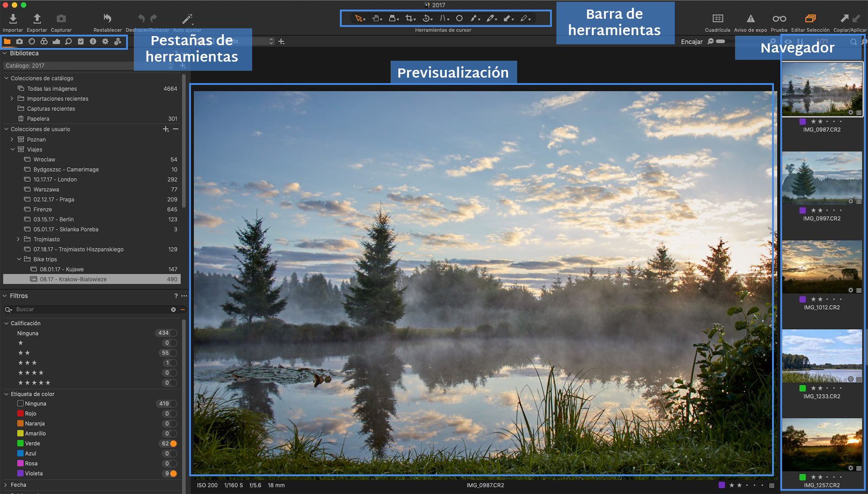Open Filtros help question mark
Viewport: 868px width, 494px height.
point(176,296)
